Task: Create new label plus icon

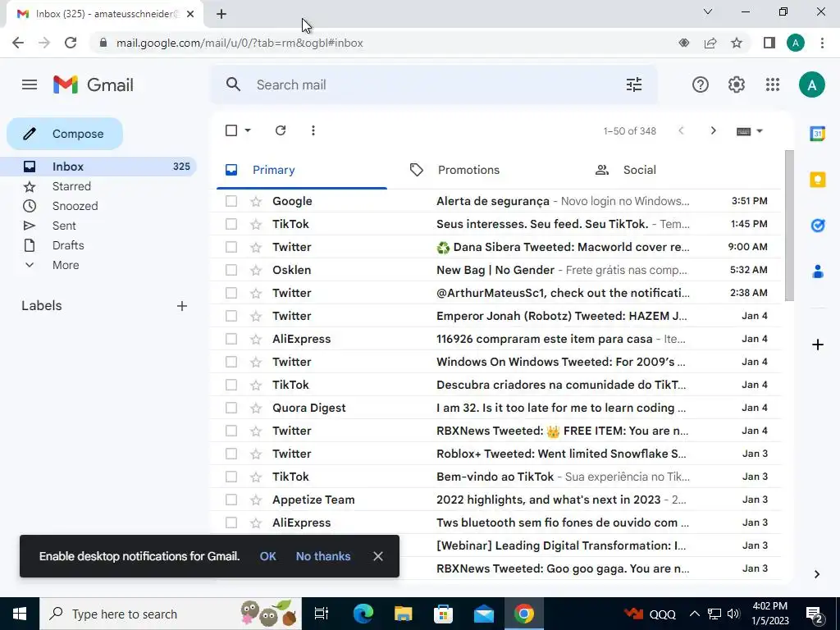Action: 181,306
